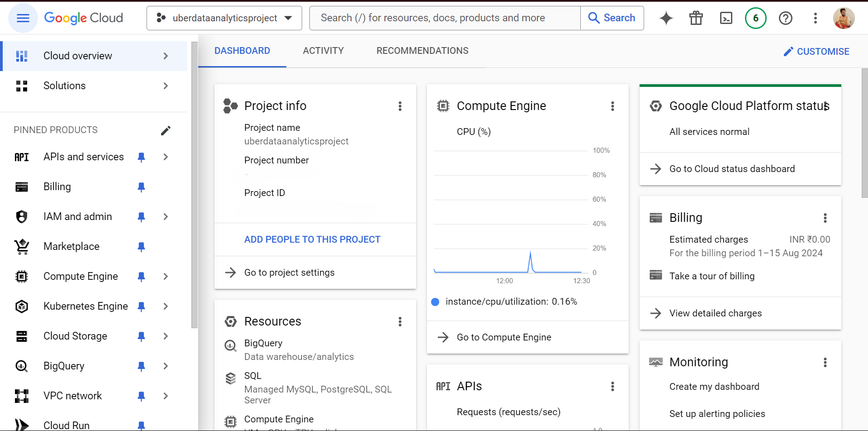The height and width of the screenshot is (431, 868).
Task: Switch to the Activity tab
Action: (323, 51)
